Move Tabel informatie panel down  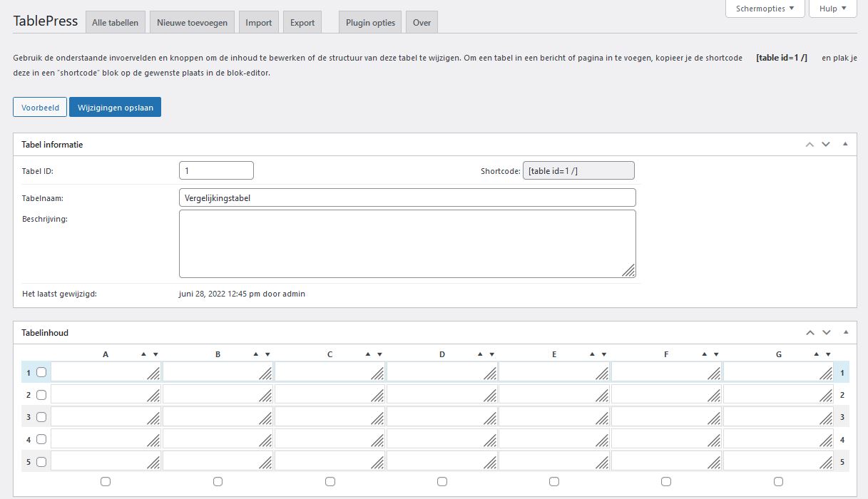(x=826, y=145)
